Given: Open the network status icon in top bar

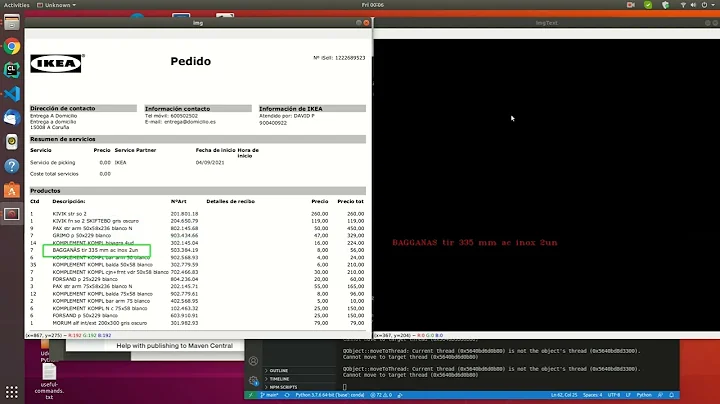Looking at the screenshot, I should 683,5.
